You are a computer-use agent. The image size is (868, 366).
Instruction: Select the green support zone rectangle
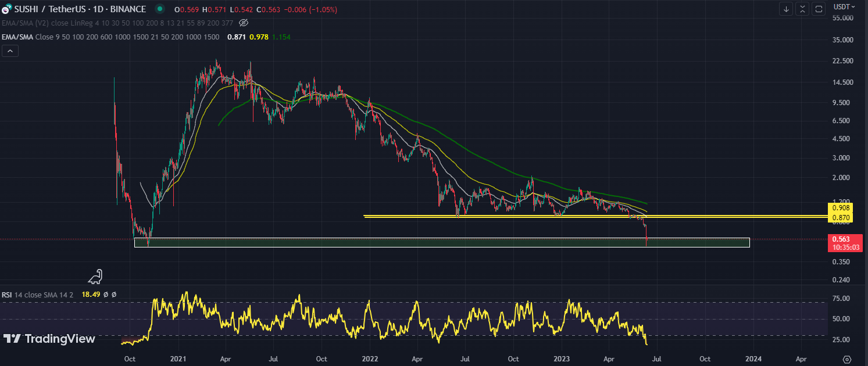tap(407, 242)
